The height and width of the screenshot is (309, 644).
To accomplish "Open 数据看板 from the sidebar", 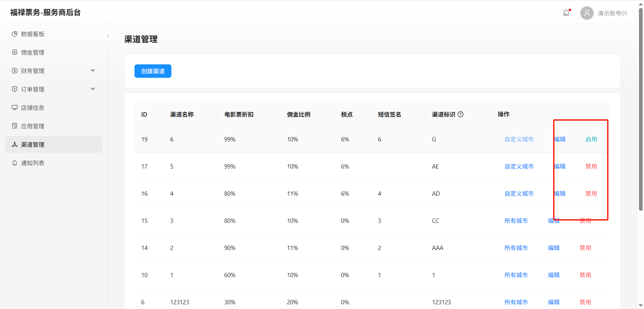I will 33,34.
